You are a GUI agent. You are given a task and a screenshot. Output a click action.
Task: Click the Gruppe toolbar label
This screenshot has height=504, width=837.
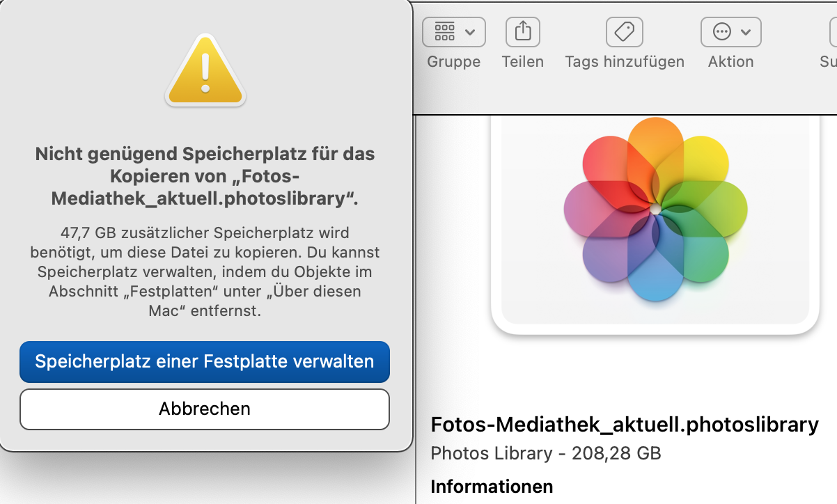(x=453, y=62)
